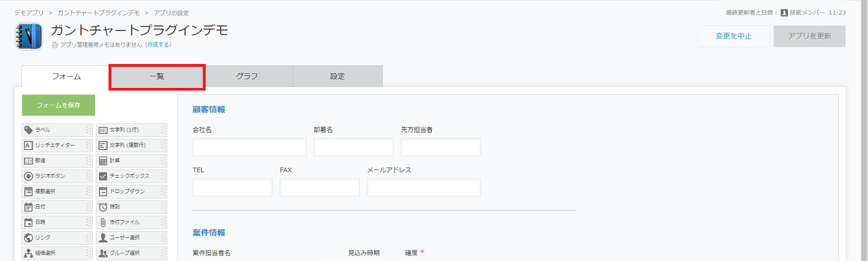Viewport: 868px width, 261px height.
Task: Pick the 計算 calculator icon
Action: point(103,161)
